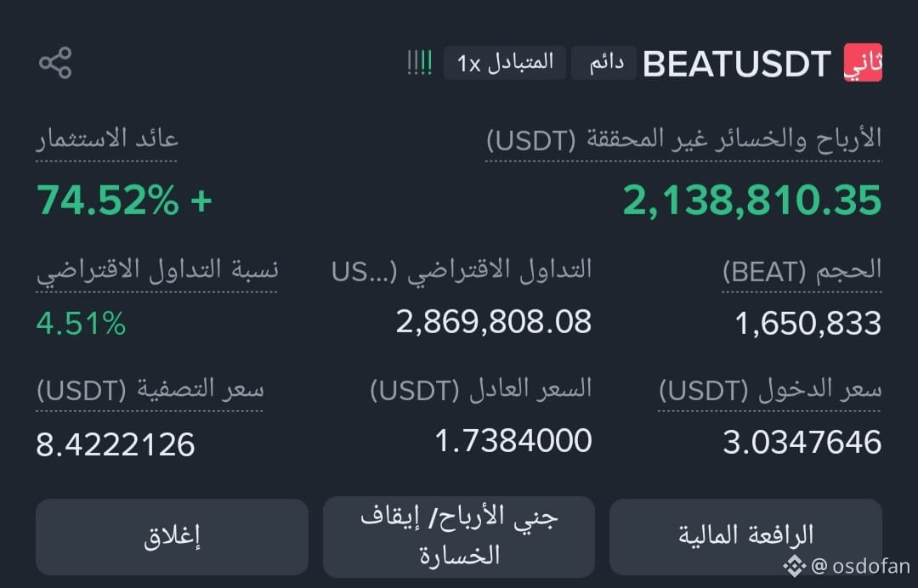
Task: Tap the 74.52% ROI value
Action: 124,201
